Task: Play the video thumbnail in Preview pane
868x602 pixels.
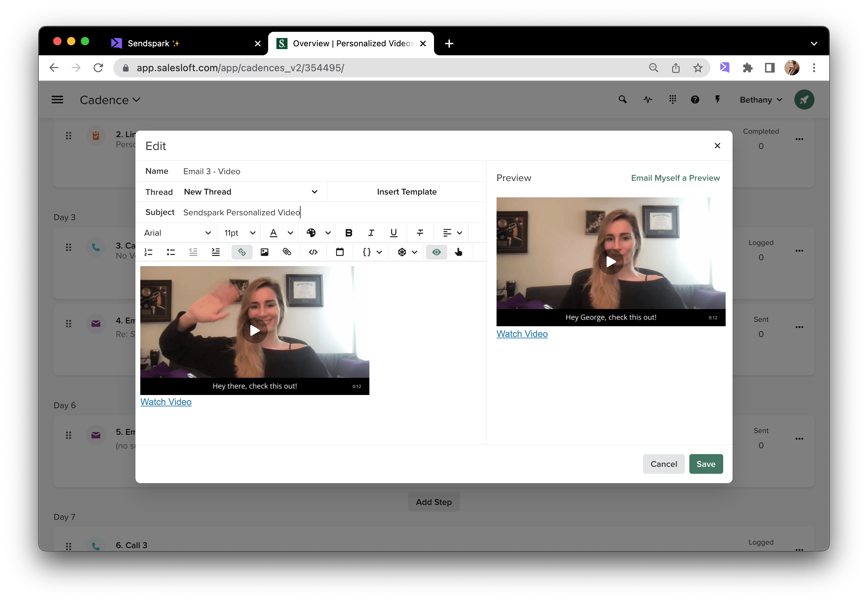Action: point(611,262)
